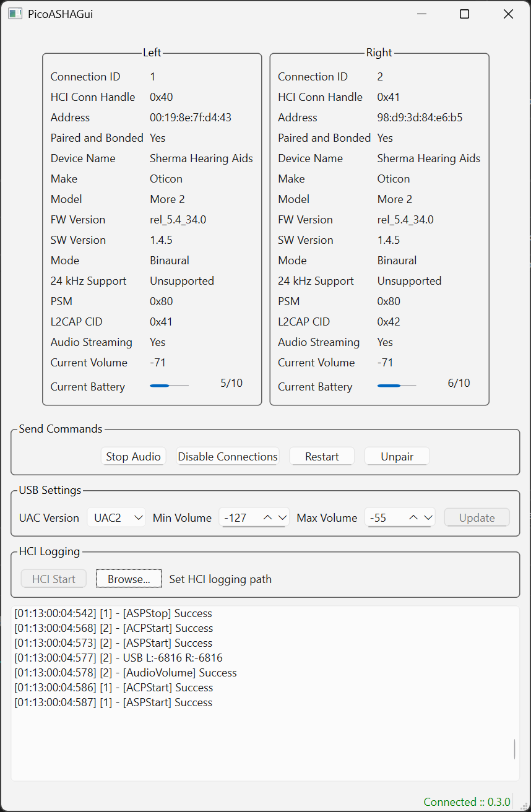Click the left hearing aid battery slider

[x=169, y=385]
